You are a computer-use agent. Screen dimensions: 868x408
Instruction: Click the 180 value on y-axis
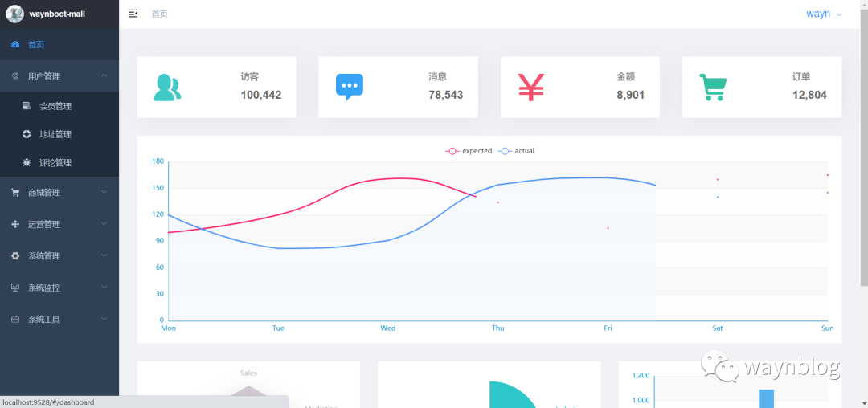(x=158, y=161)
